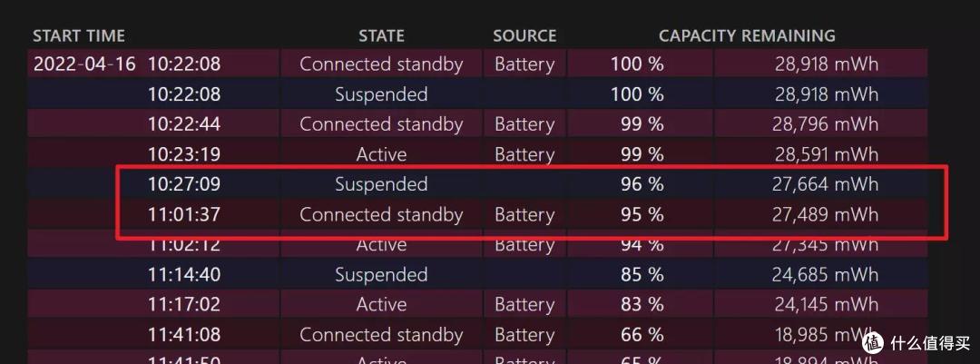Select the 2022-04-16 date cell
This screenshot has width=980, height=364.
point(84,64)
